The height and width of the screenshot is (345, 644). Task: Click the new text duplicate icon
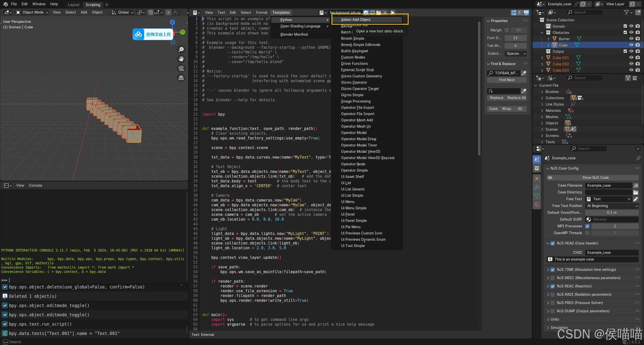(x=372, y=12)
